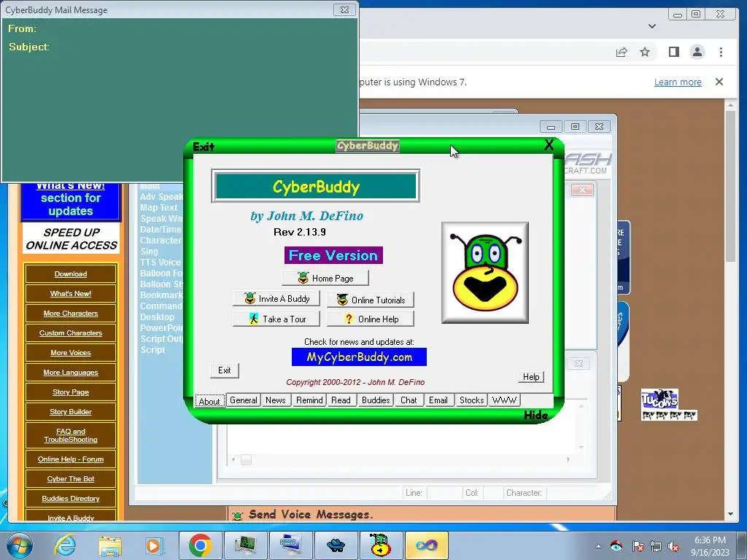Click the Help button in CyberBuddy window
The image size is (747, 560).
click(x=531, y=377)
